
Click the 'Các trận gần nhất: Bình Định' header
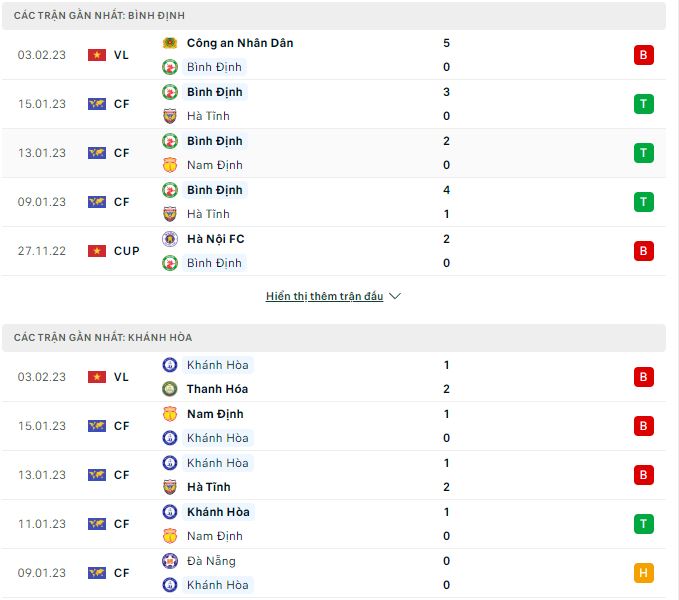(99, 16)
